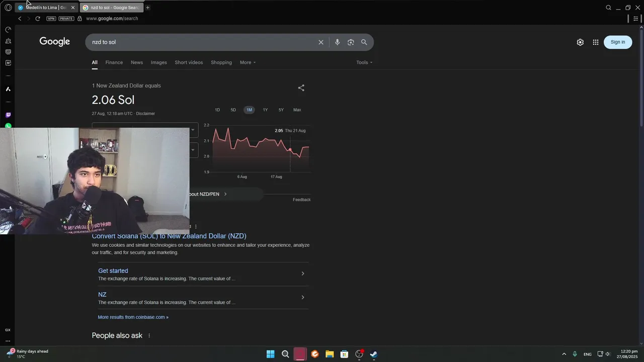Click the address bar lock icon
The image size is (644, 362).
pos(79,19)
